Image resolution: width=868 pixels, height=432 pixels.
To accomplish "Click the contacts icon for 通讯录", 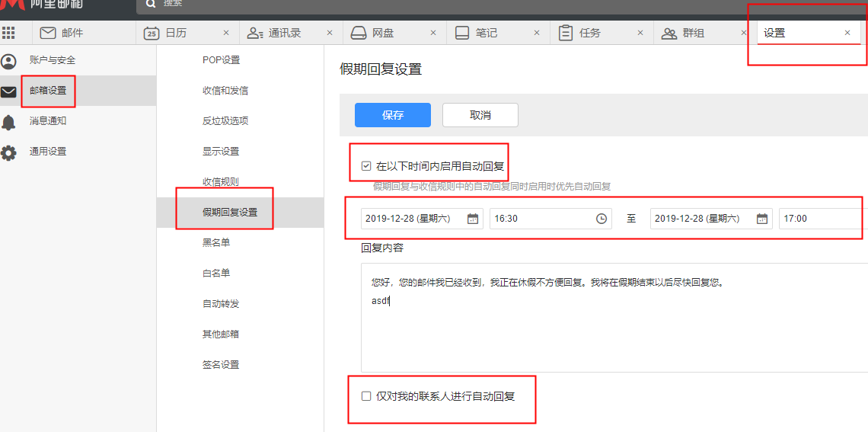I will tap(255, 33).
